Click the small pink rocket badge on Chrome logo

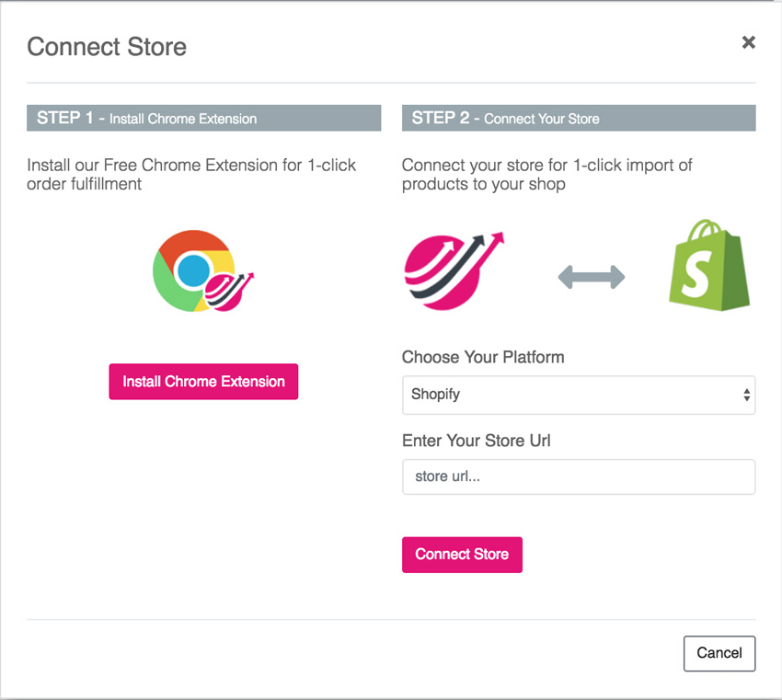pos(230,289)
